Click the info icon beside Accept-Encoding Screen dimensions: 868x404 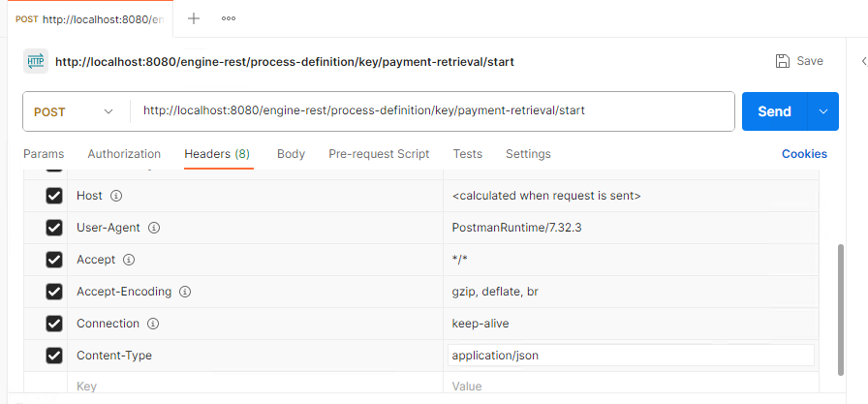(x=185, y=292)
